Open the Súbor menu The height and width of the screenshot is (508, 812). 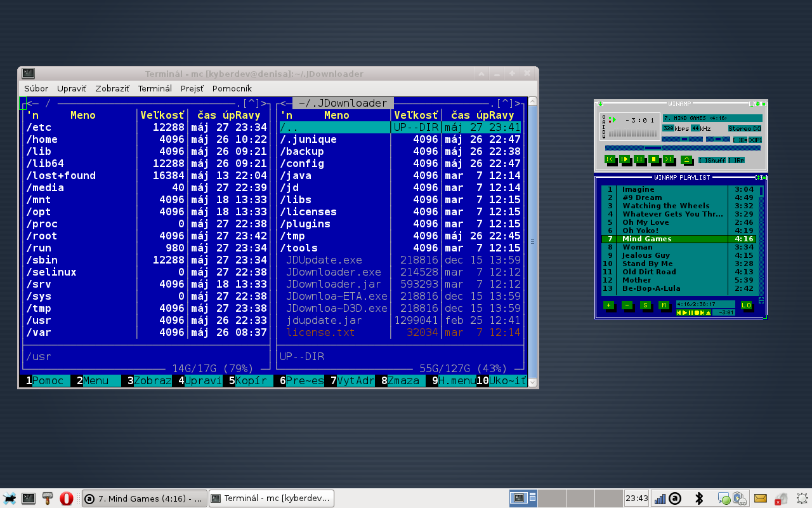[x=36, y=88]
